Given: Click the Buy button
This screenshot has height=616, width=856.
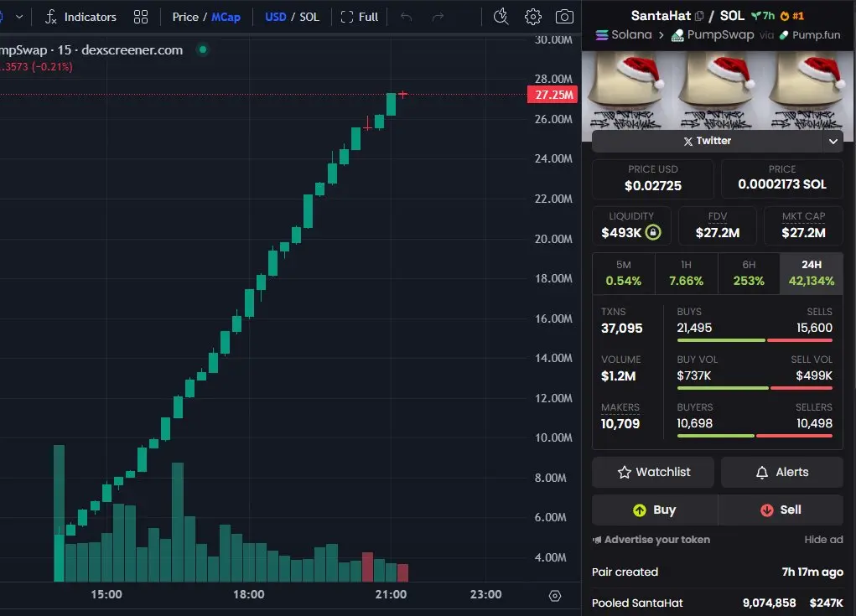Looking at the screenshot, I should click(x=655, y=510).
